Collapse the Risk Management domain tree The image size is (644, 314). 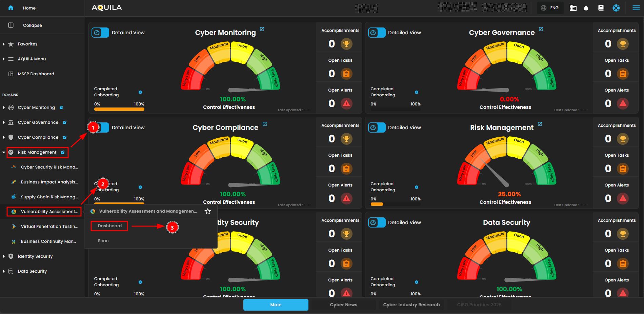pyautogui.click(x=4, y=152)
